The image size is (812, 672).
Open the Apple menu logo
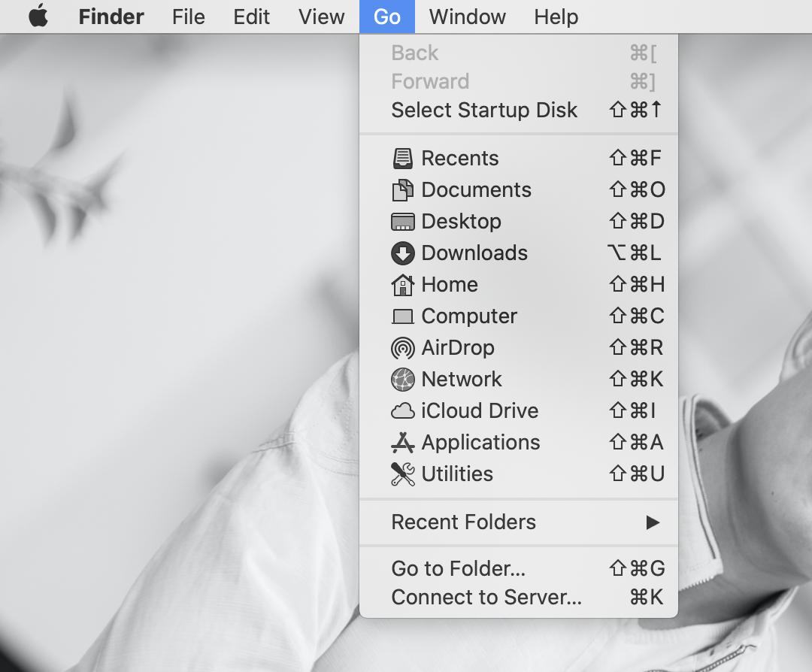[38, 16]
